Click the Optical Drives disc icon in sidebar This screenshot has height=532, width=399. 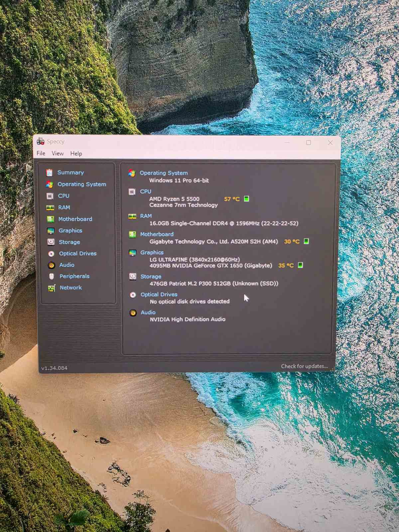pyautogui.click(x=51, y=254)
